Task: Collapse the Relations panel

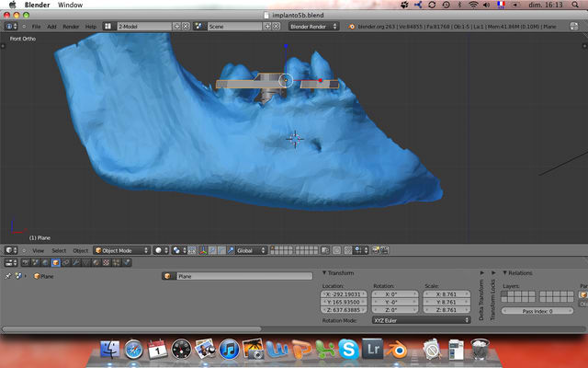Action: [x=521, y=273]
